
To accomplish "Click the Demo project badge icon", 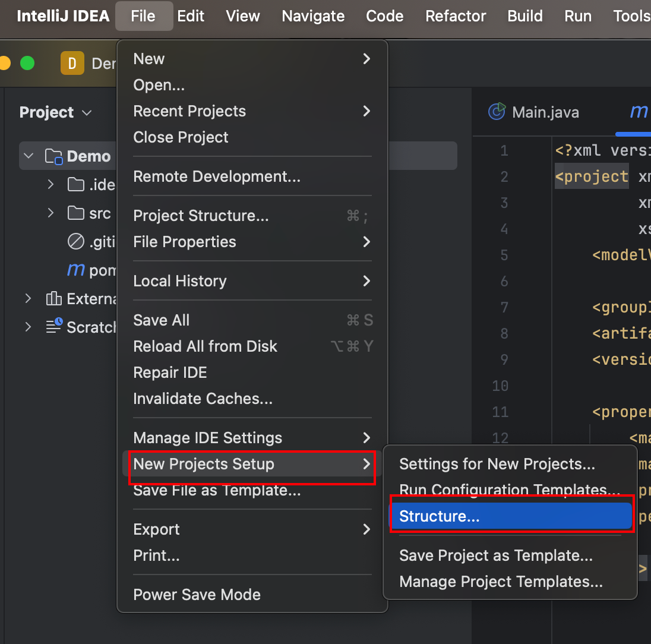I will [x=72, y=63].
